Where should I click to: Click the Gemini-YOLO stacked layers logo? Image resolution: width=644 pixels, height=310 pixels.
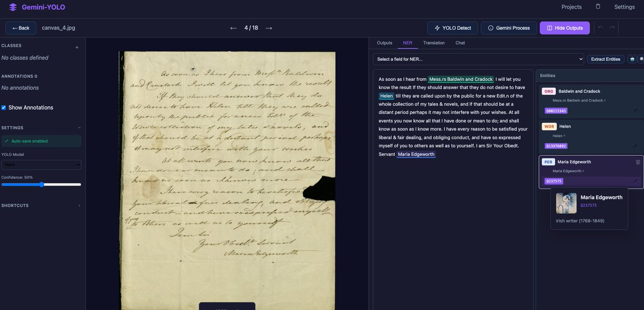pos(13,7)
